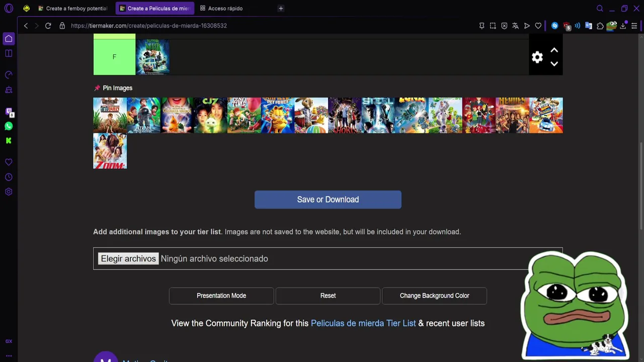Click Elegir archivos file button
644x362 pixels.
128,258
